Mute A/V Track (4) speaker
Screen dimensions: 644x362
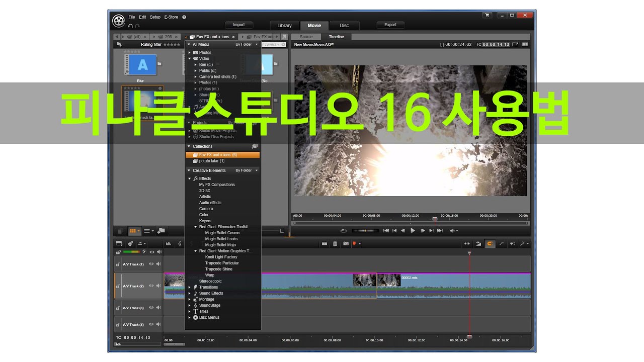158,324
